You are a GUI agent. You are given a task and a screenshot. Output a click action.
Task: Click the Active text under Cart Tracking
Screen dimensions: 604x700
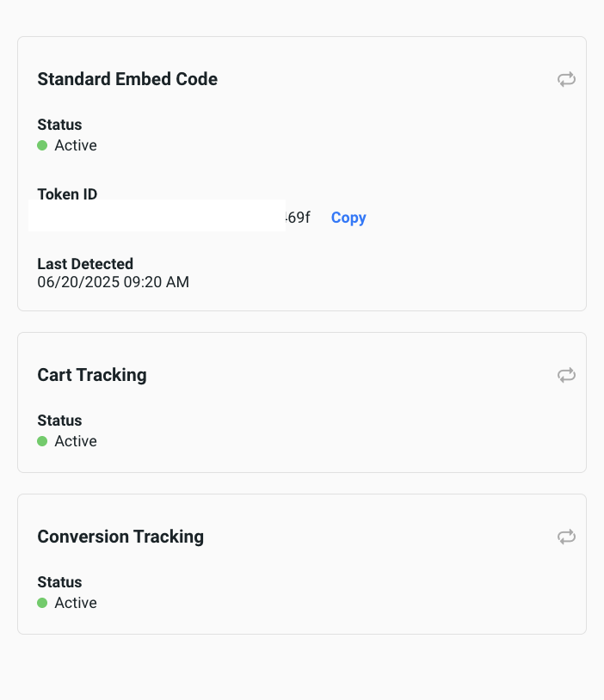[x=76, y=441]
